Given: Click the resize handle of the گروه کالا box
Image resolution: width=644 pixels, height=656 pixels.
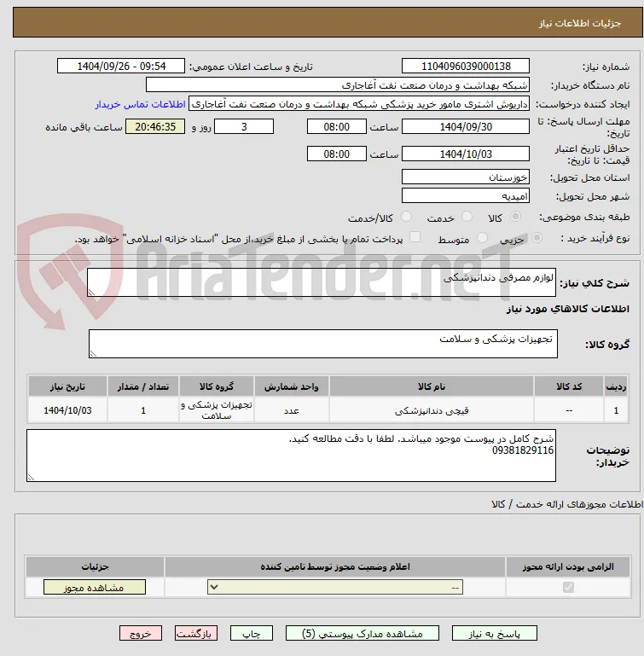Looking at the screenshot, I should coord(93,353).
